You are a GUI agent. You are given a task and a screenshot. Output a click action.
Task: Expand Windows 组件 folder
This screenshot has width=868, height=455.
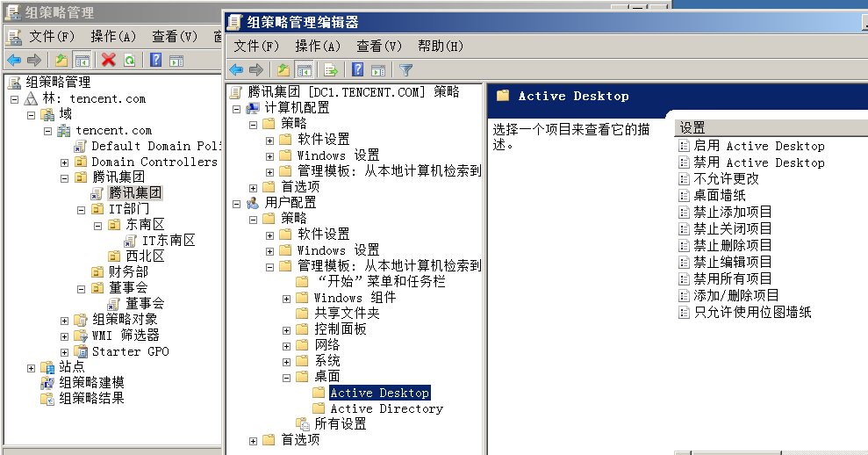(286, 299)
